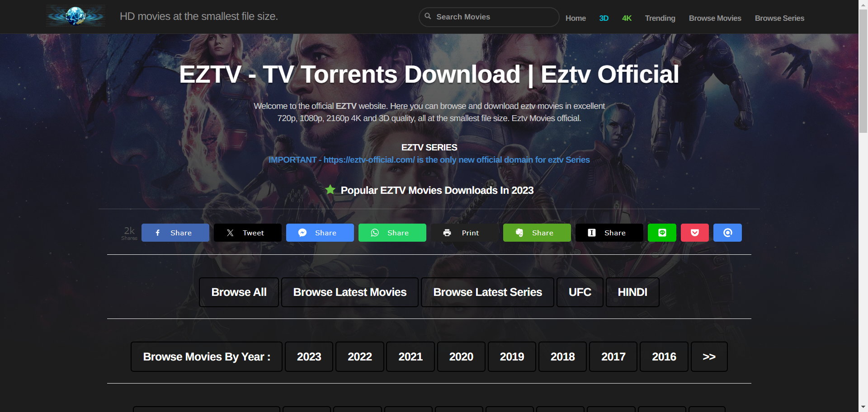The width and height of the screenshot is (868, 412).
Task: Focus the Search Movies field
Action: [x=489, y=17]
